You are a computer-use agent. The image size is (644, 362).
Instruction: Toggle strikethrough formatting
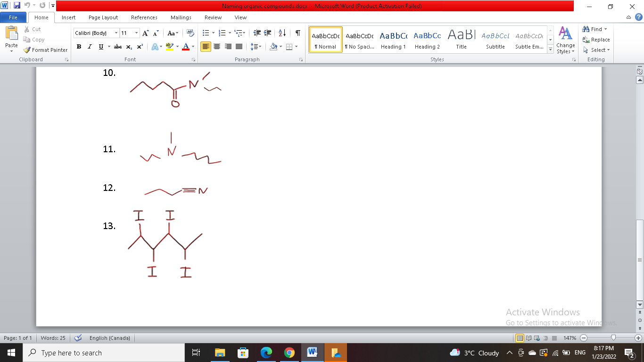(x=117, y=47)
